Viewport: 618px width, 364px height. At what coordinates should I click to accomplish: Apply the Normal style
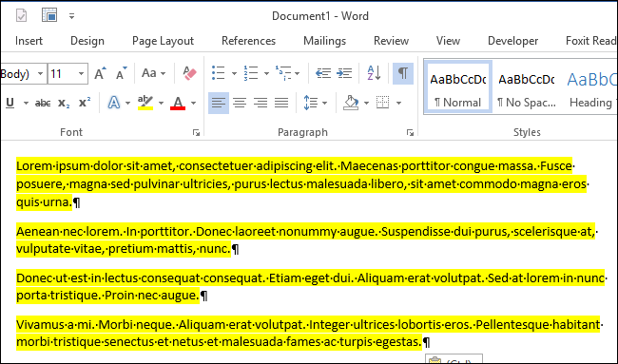coord(457,87)
